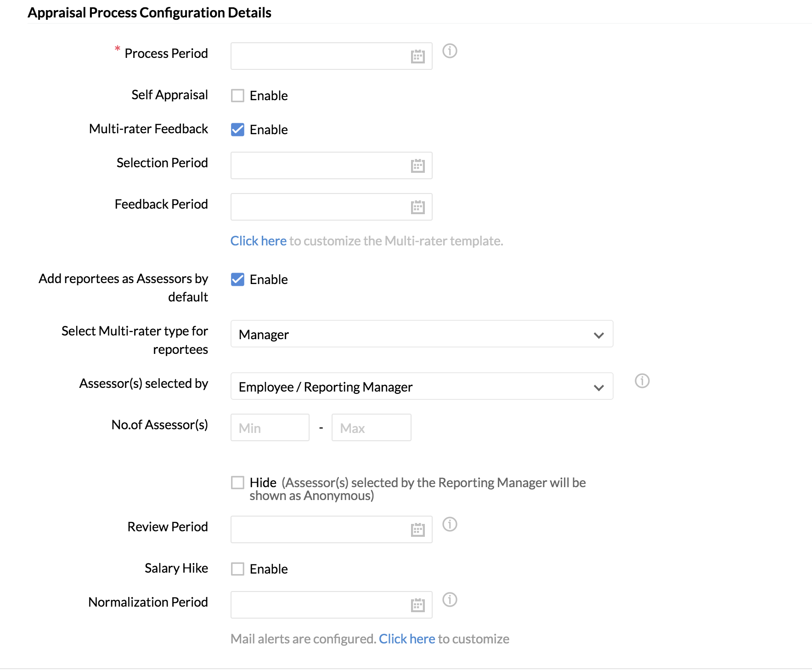Show info tooltip for Review Period
The height and width of the screenshot is (671, 812).
pyautogui.click(x=450, y=524)
